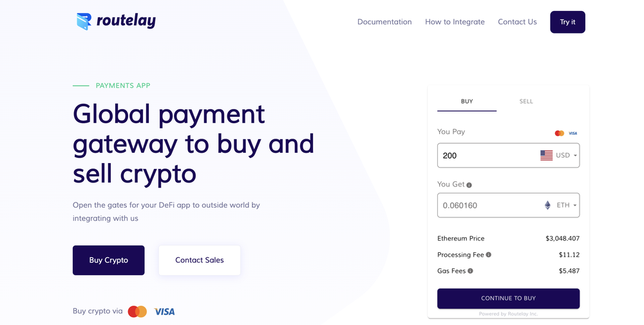This screenshot has height=325, width=644.
Task: Click the US flag icon in the amount field
Action: [546, 155]
